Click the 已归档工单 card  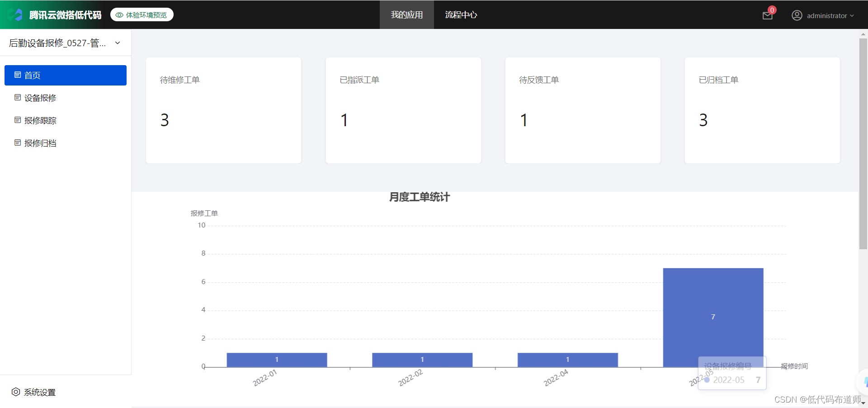pos(762,110)
